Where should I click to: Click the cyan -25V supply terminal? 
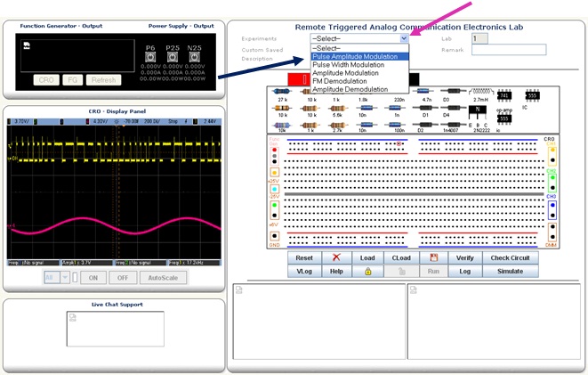pyautogui.click(x=275, y=189)
